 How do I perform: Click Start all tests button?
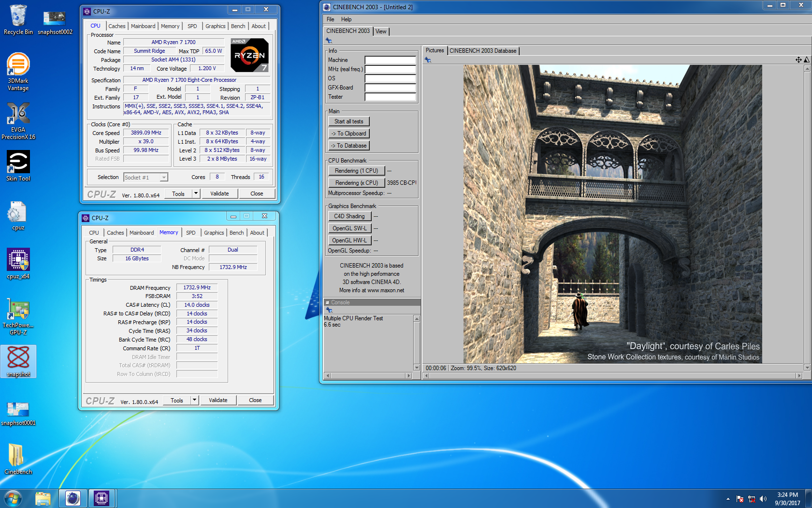tap(348, 121)
